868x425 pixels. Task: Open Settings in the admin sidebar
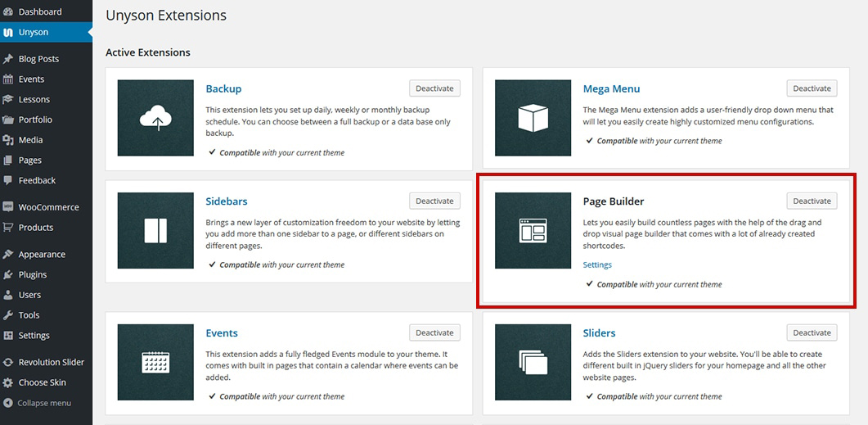pos(46,335)
